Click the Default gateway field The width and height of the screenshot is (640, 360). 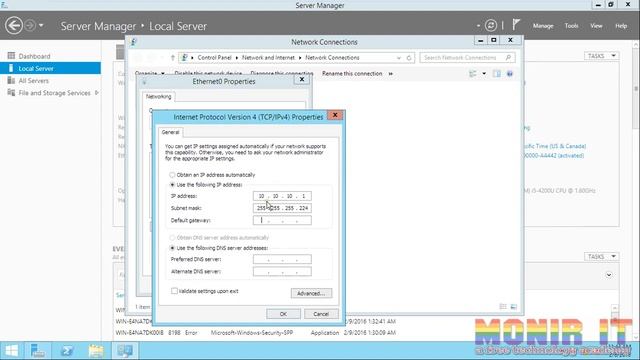pyautogui.click(x=282, y=220)
